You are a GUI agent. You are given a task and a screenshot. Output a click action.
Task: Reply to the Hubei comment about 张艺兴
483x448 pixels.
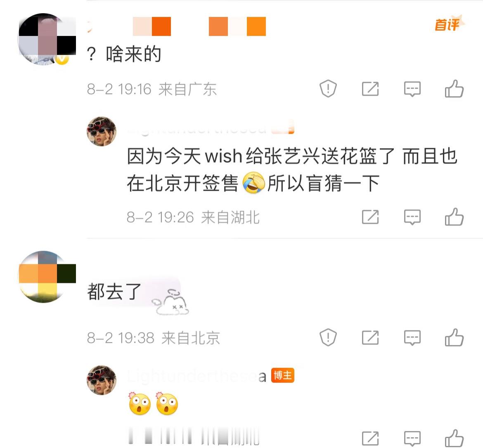point(412,217)
